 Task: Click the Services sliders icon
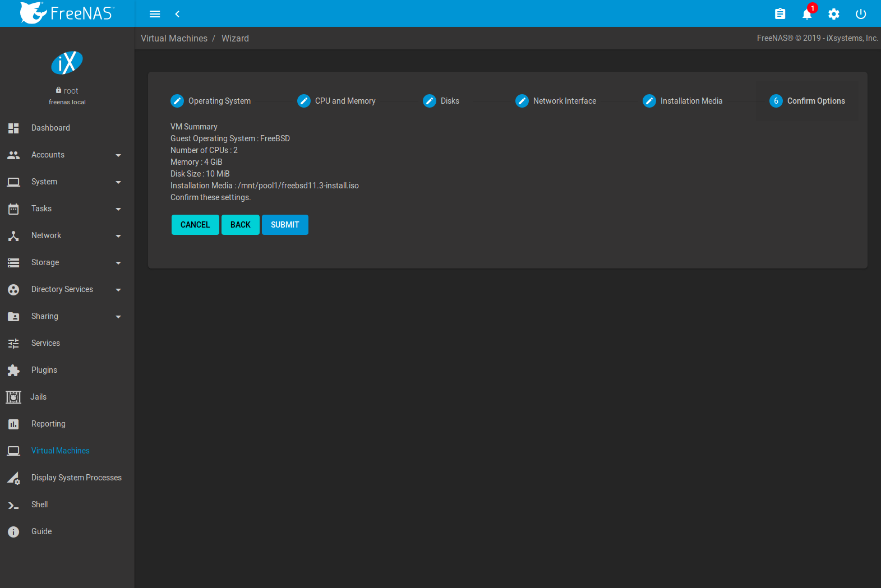point(13,343)
